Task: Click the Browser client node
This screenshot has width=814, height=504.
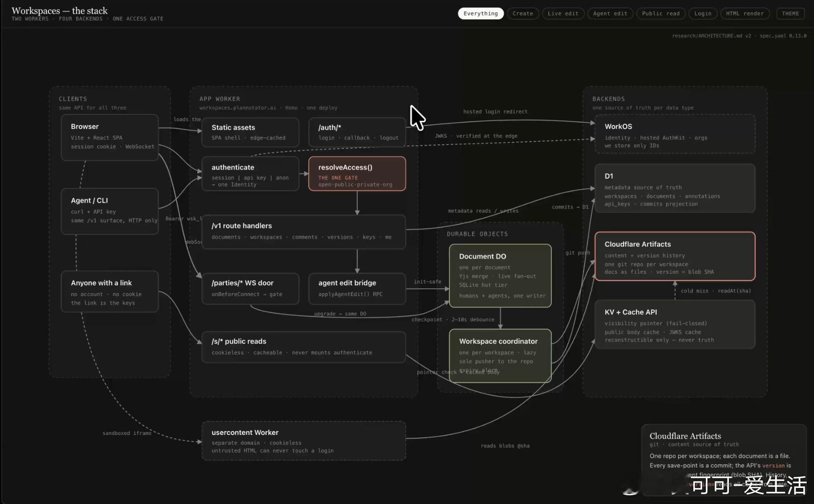Action: 110,137
